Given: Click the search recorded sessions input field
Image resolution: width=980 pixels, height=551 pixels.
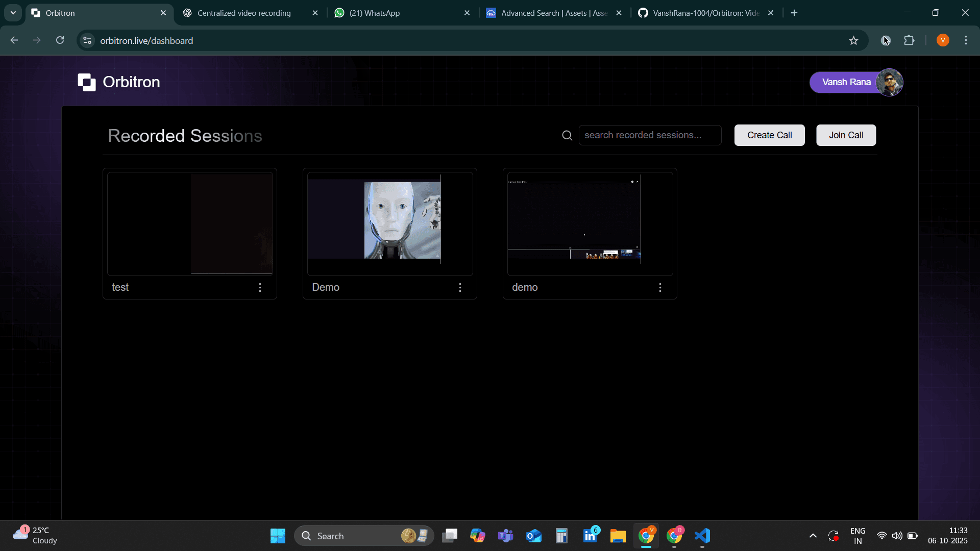Looking at the screenshot, I should (x=650, y=135).
